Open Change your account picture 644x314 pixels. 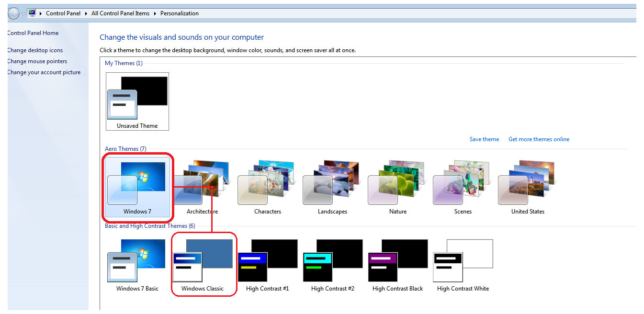tap(44, 72)
